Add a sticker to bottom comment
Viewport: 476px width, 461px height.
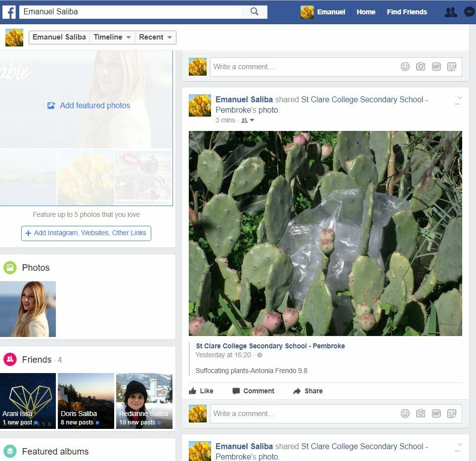click(x=451, y=414)
